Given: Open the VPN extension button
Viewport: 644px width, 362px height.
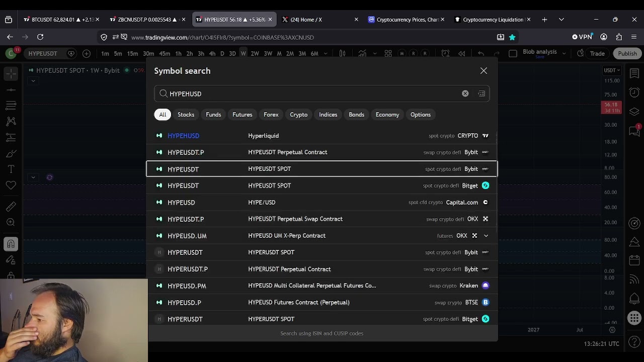Looking at the screenshot, I should click(582, 37).
